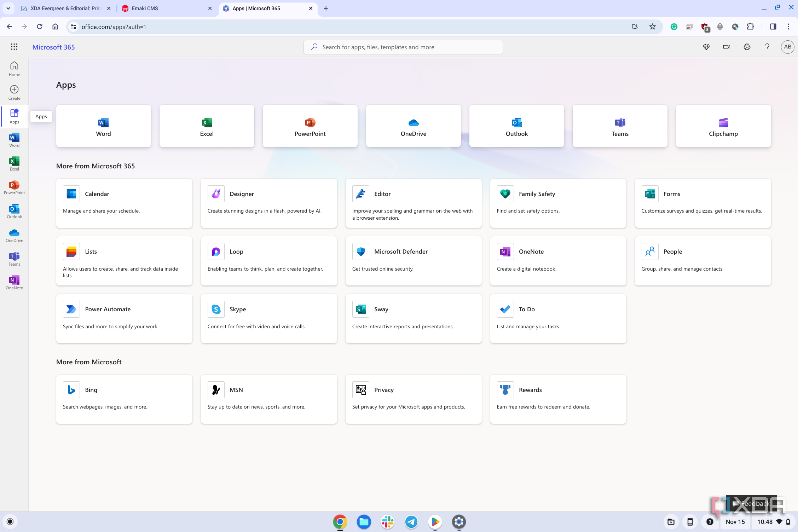
Task: Open the Calendar app card
Action: pos(124,203)
